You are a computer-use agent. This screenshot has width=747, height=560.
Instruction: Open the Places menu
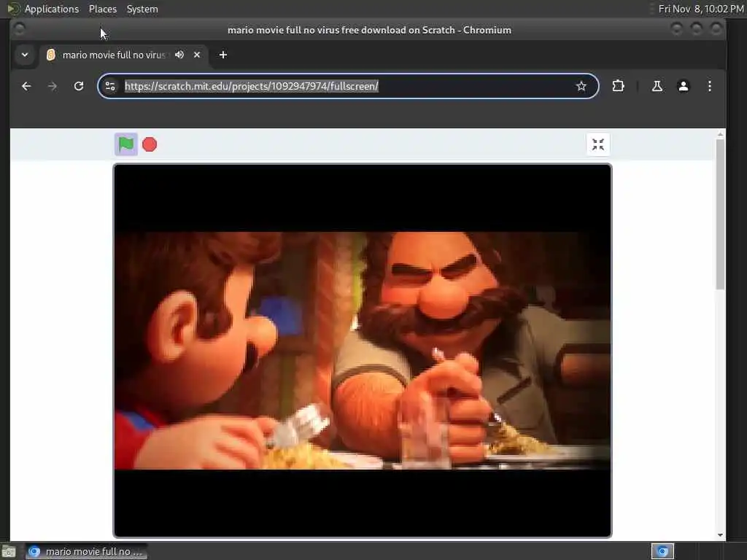pyautogui.click(x=102, y=9)
